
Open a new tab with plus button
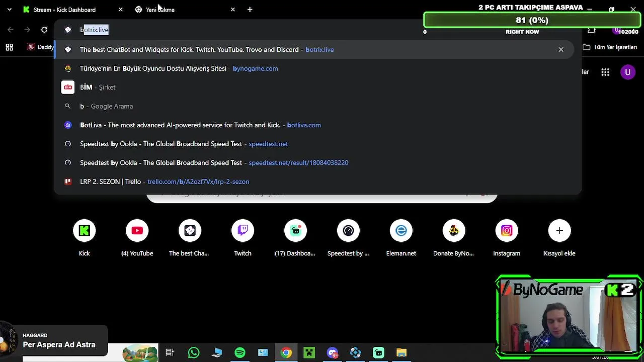tap(250, 10)
